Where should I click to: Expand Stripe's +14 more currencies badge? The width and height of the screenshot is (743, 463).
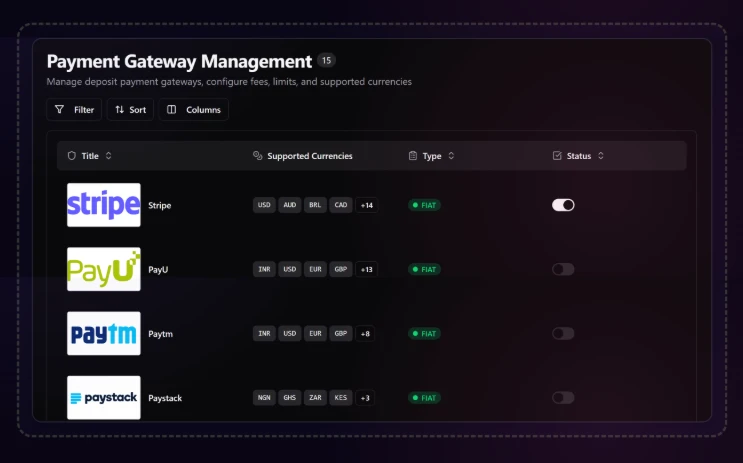pos(367,205)
